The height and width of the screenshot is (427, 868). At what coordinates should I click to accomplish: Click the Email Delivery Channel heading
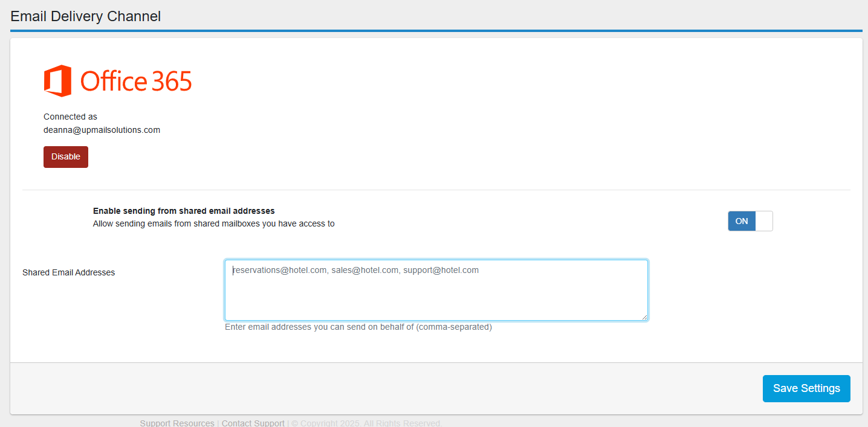point(86,16)
